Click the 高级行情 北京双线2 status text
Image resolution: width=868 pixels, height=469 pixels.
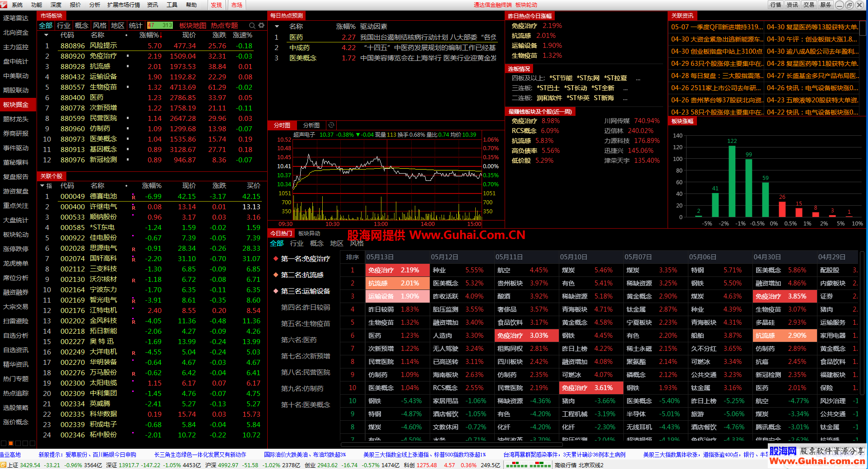[x=579, y=465]
